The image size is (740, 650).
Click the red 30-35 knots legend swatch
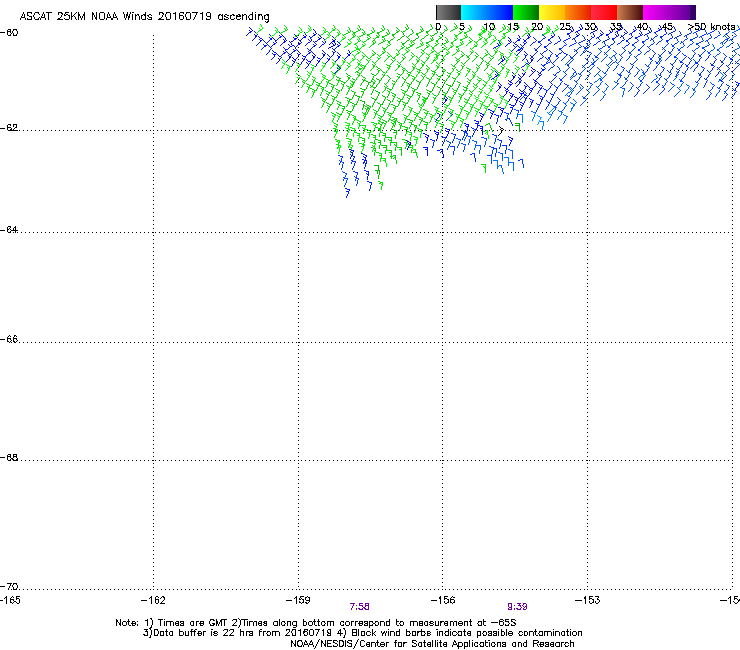(x=604, y=12)
